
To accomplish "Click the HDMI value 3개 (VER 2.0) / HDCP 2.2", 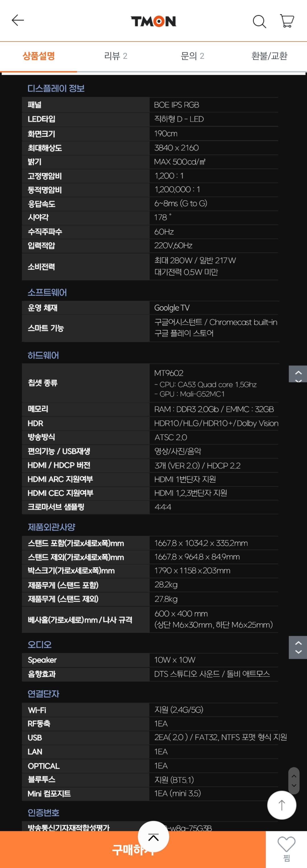I will pyautogui.click(x=197, y=465).
